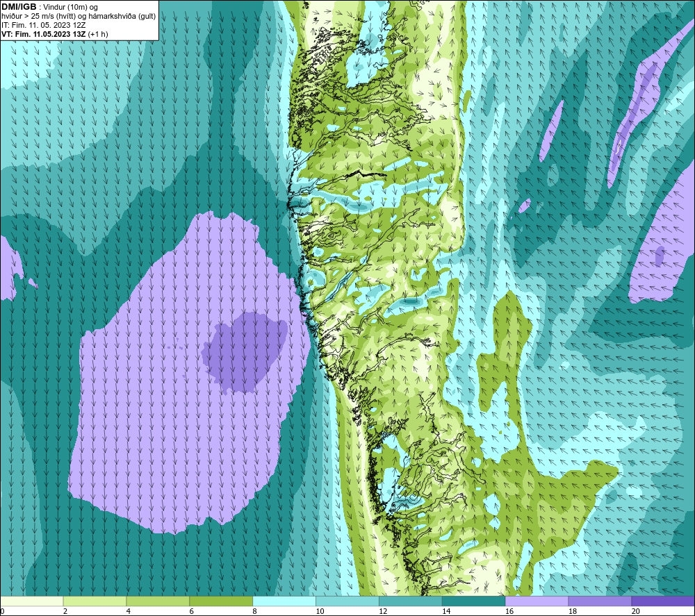
Task: Click the 0-2 m/s pale yellow legend swatch
Action: (31, 601)
